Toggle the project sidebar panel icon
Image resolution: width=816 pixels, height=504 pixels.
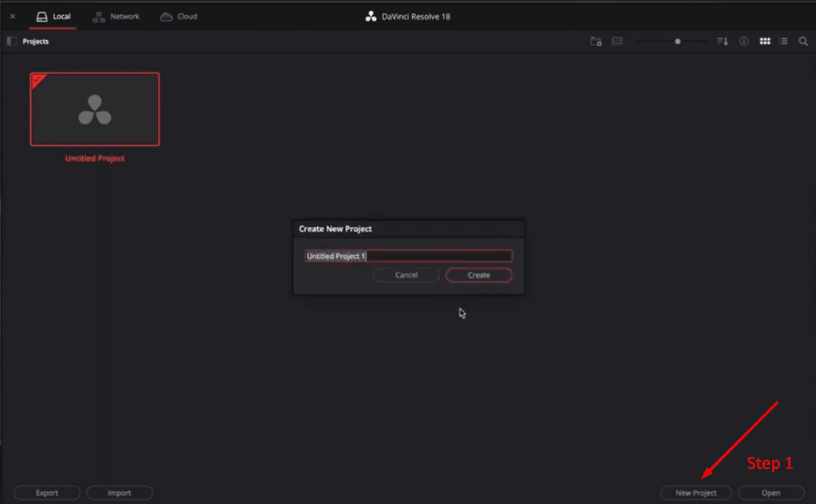click(x=11, y=41)
